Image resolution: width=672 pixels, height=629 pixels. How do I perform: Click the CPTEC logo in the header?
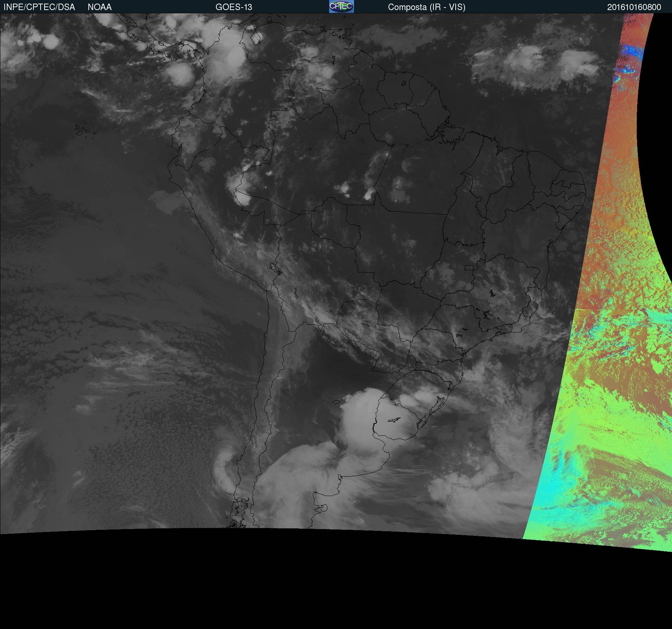click(341, 6)
